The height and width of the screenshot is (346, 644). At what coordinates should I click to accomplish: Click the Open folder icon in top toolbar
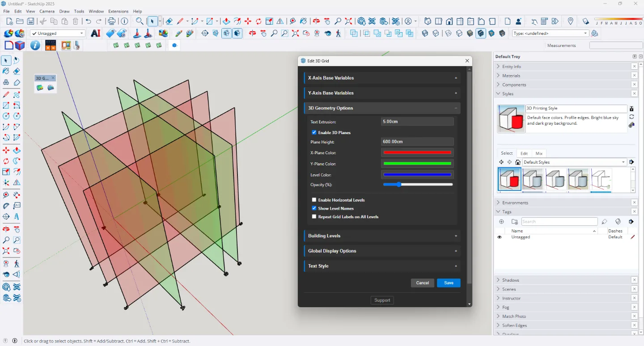click(x=20, y=21)
